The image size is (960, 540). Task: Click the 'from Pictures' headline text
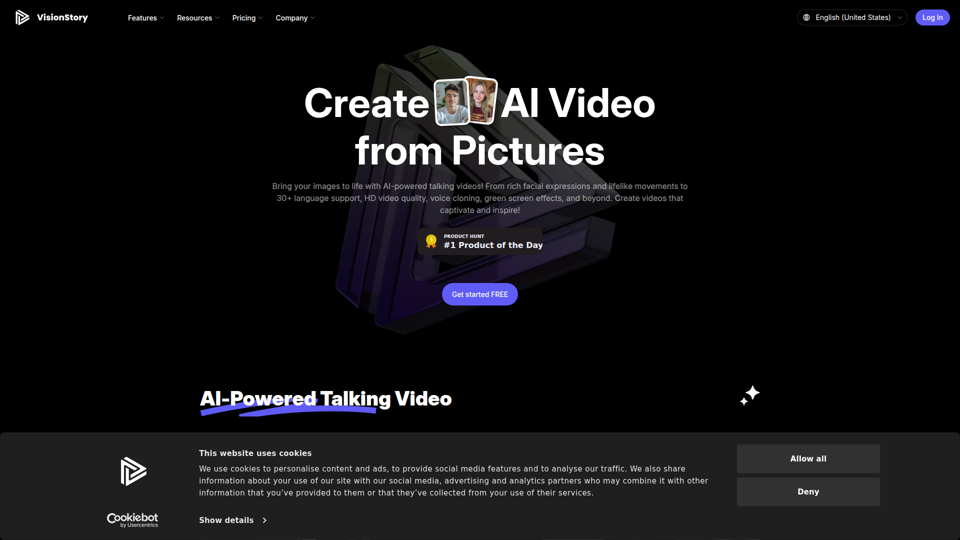coord(479,151)
